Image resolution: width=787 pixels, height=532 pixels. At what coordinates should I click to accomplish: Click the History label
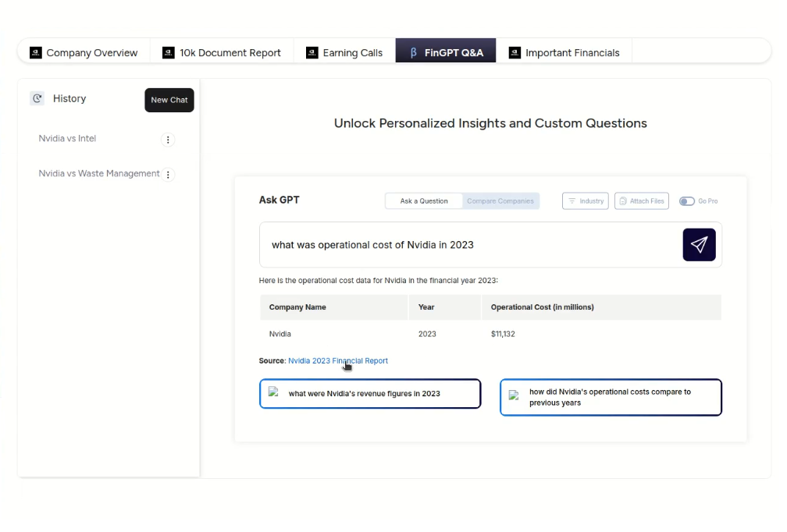[x=69, y=98]
